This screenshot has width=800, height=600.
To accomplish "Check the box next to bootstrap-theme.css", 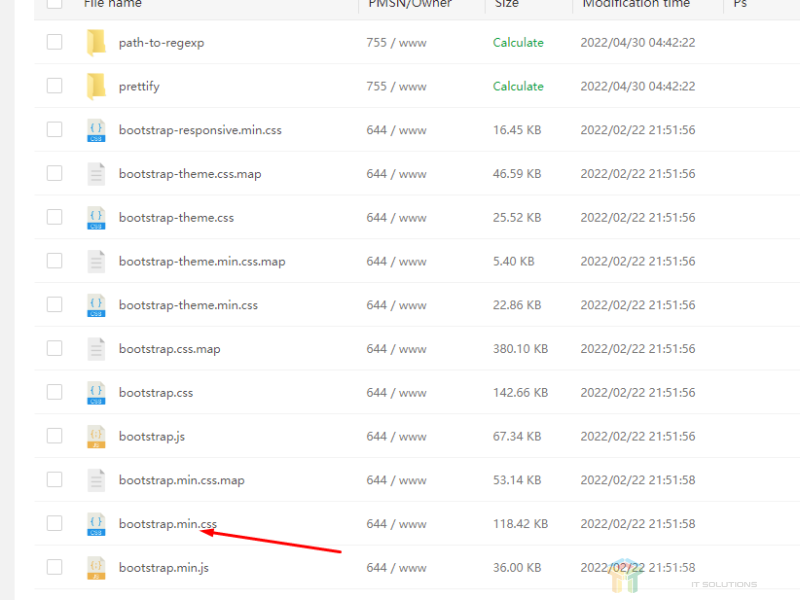I will pos(54,217).
